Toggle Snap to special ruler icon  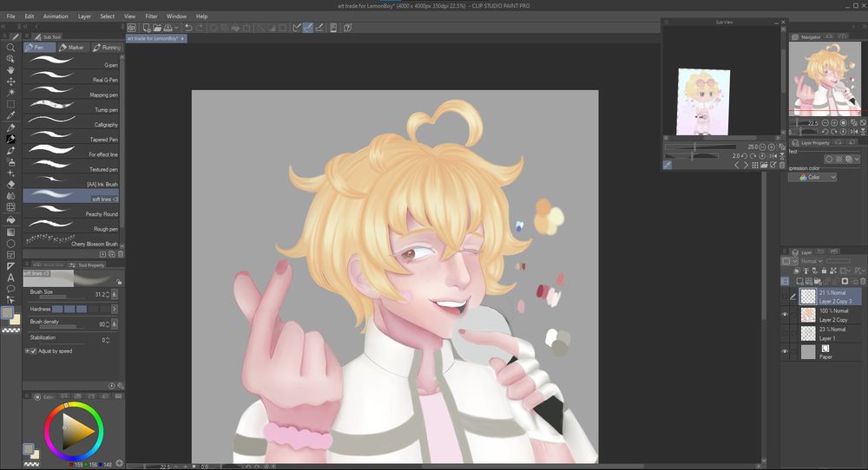tap(308, 28)
